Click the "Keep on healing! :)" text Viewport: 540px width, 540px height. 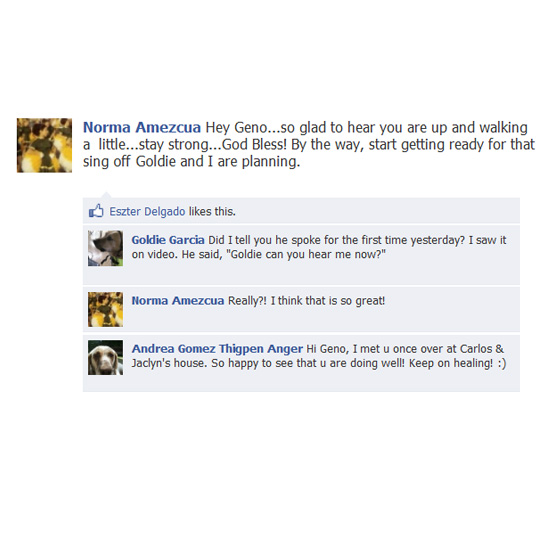(458, 363)
